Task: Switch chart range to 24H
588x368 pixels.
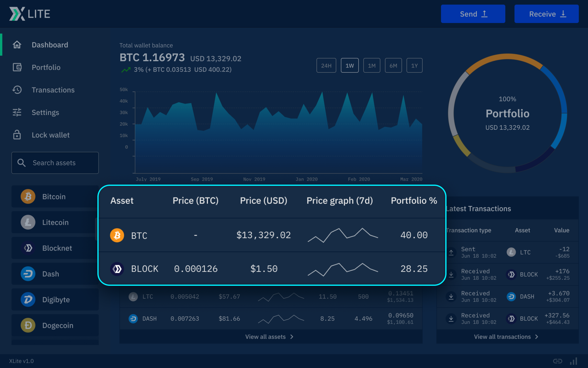Action: tap(326, 66)
